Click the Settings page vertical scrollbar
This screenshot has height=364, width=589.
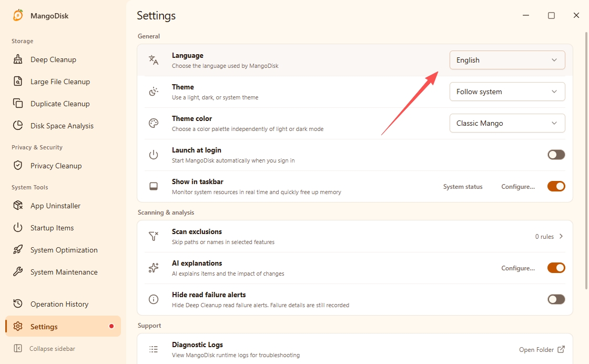(586, 160)
